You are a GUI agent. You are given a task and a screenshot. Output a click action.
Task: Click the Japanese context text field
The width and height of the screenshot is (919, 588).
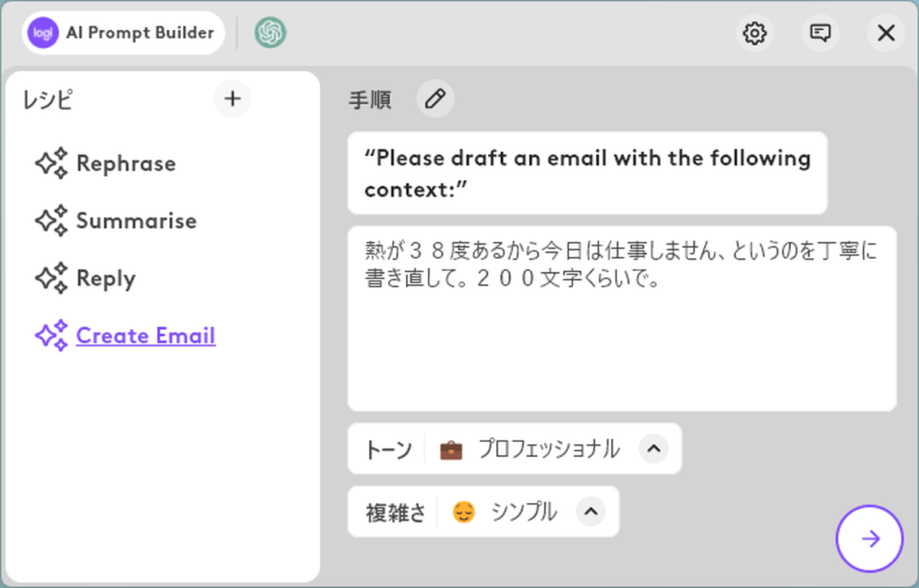pos(621,337)
